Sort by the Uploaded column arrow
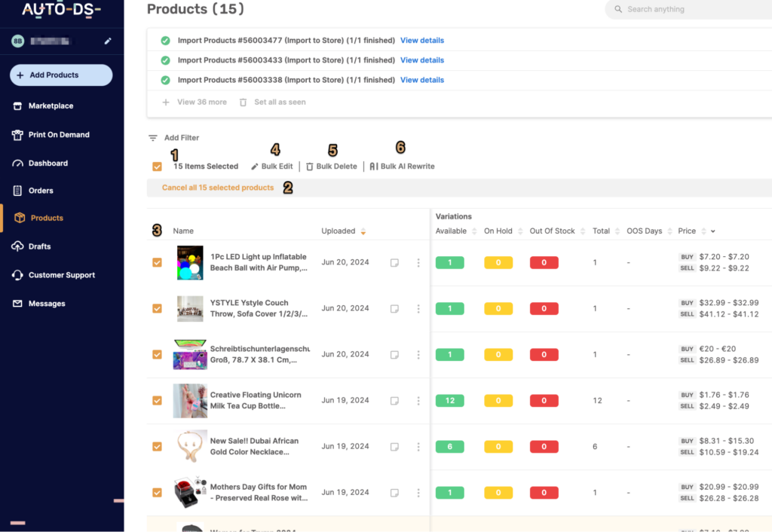The width and height of the screenshot is (772, 532). [363, 231]
